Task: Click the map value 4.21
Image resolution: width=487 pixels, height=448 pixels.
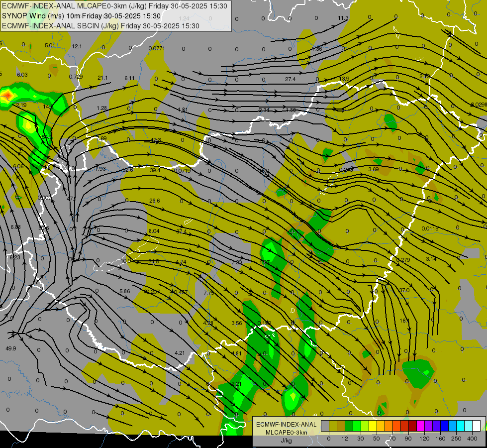Action: point(180,353)
